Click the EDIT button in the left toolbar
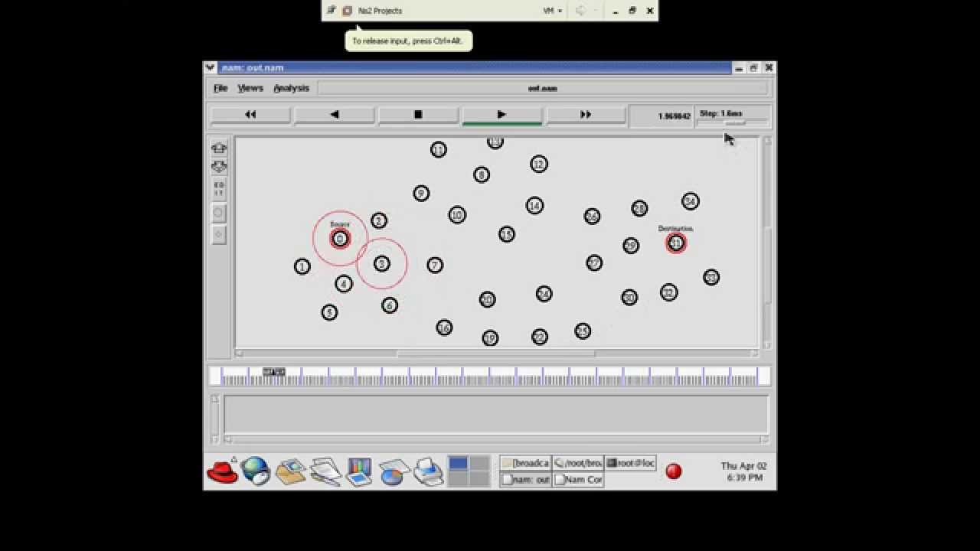The image size is (980, 551). [219, 187]
